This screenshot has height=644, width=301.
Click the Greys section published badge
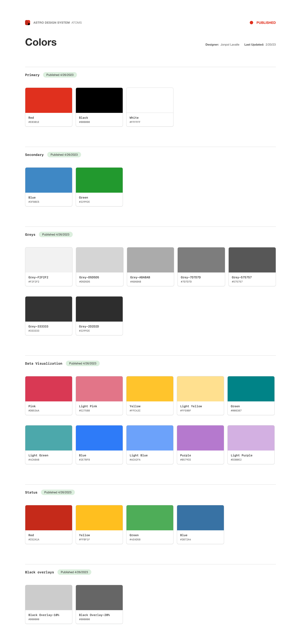pyautogui.click(x=56, y=234)
